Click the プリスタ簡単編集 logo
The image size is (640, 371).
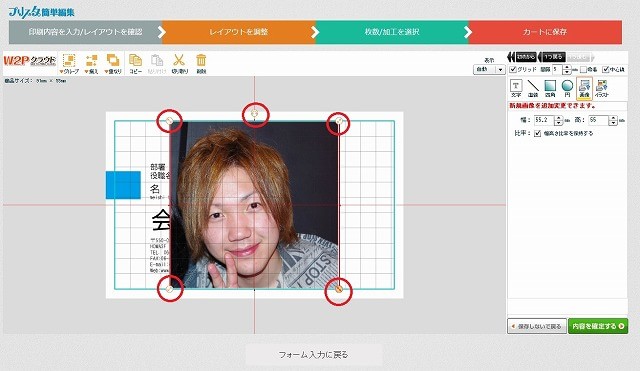41,11
